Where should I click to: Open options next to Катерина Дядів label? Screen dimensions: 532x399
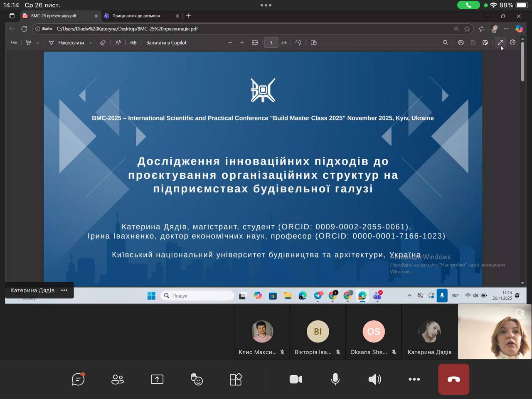[64, 291]
